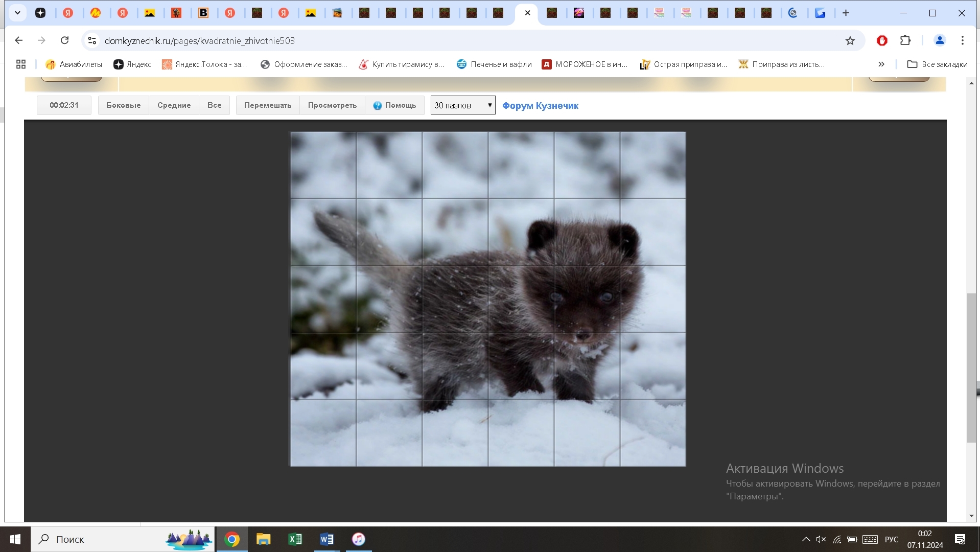Viewport: 980px width, 552px height.
Task: Open iTunes music app from the taskbar
Action: coord(359,539)
